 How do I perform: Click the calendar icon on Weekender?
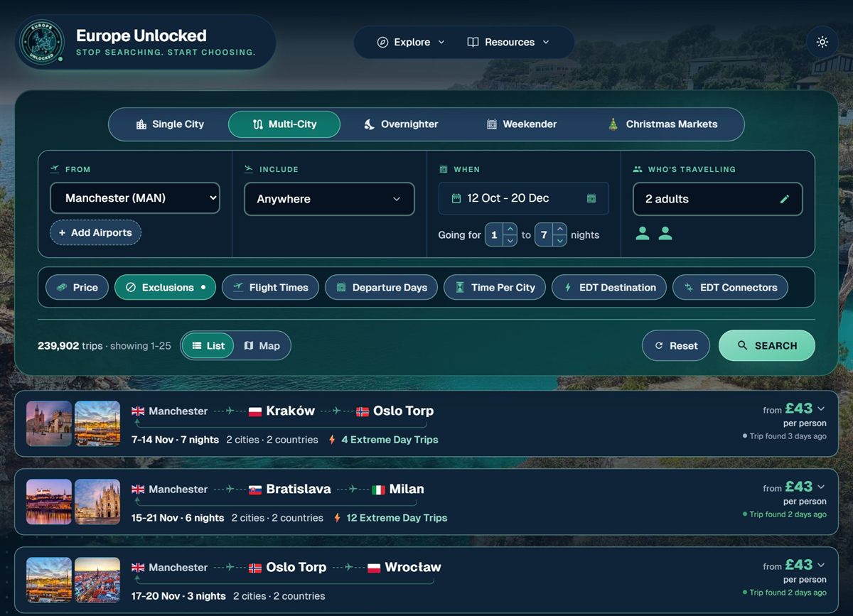(491, 124)
